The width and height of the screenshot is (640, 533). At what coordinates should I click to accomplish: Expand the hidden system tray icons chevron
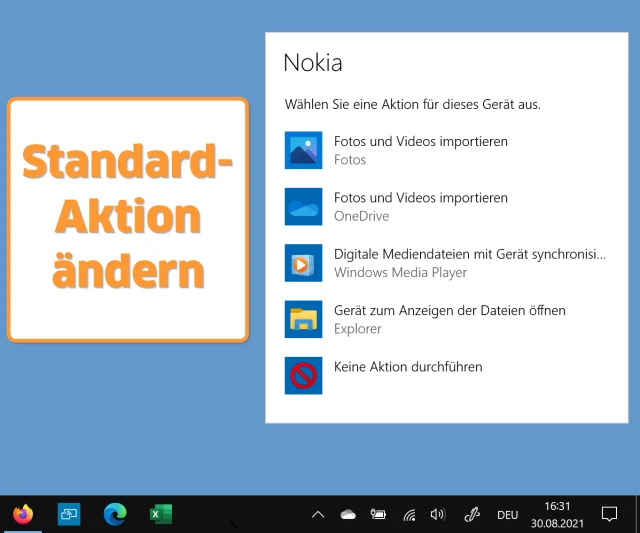(x=318, y=515)
